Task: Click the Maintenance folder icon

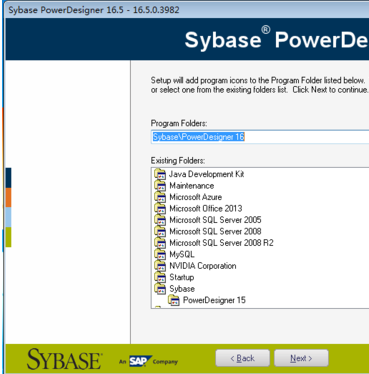Action: 160,186
